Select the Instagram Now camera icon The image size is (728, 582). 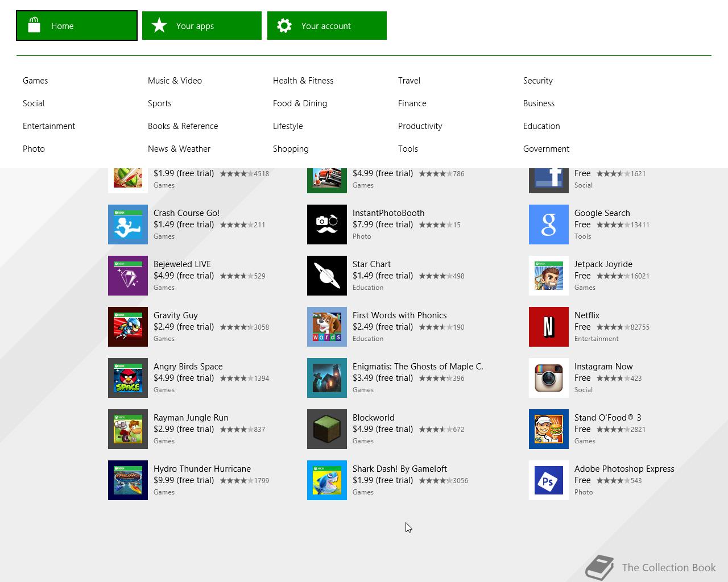(549, 378)
